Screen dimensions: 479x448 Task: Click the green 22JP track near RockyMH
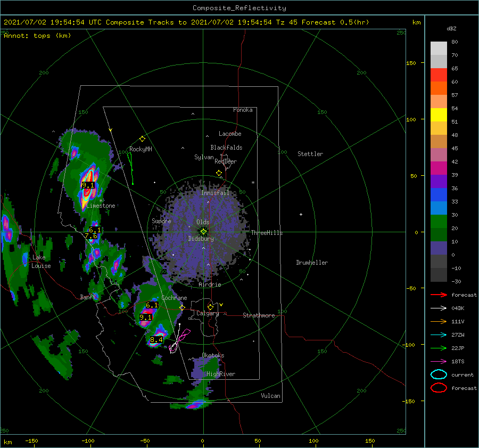[x=131, y=168]
